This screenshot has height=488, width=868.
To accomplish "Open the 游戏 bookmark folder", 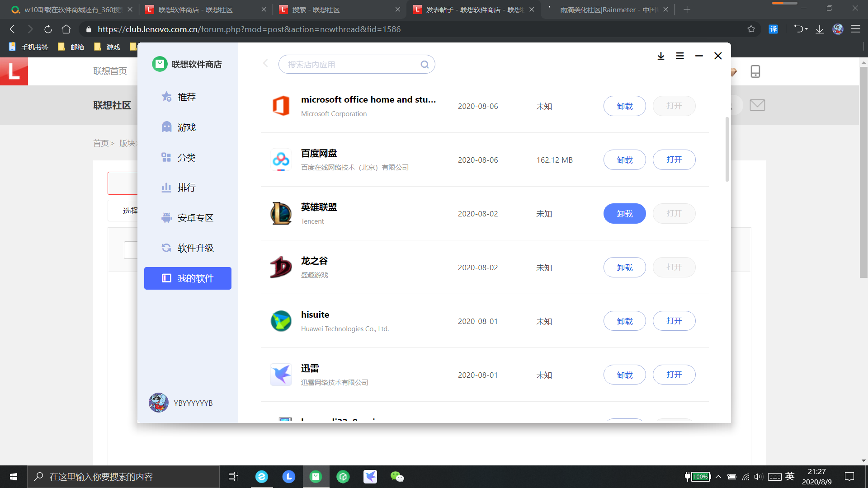I will [107, 47].
